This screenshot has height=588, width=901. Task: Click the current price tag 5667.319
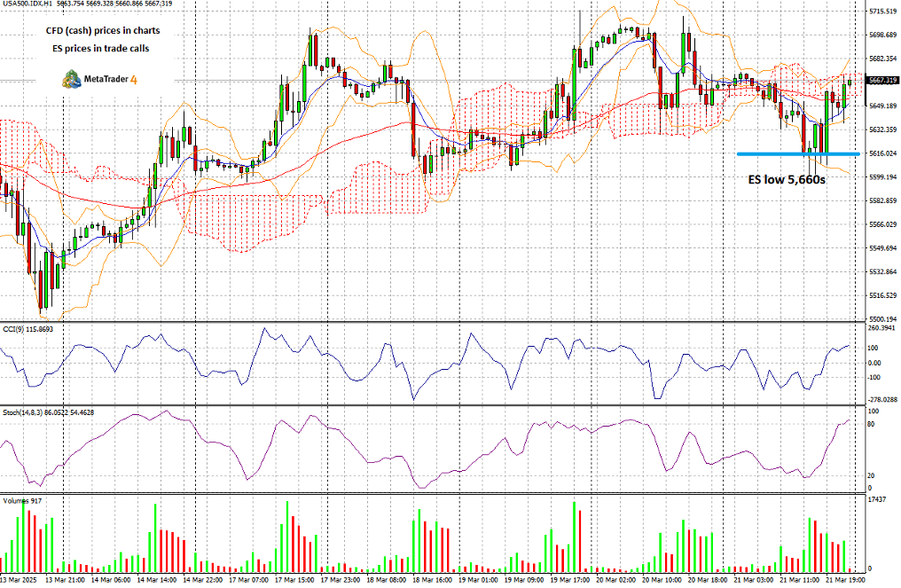point(883,81)
